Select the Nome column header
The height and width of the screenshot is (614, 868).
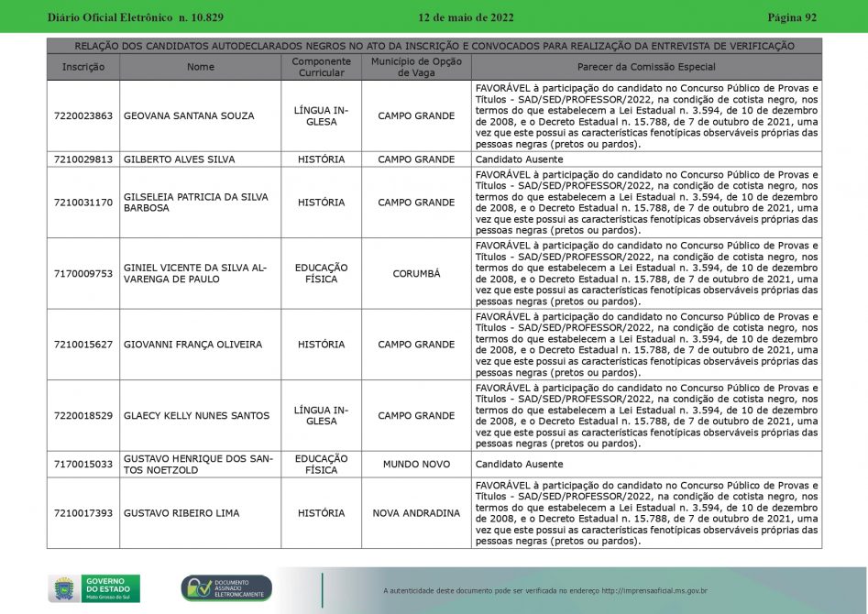pyautogui.click(x=200, y=67)
